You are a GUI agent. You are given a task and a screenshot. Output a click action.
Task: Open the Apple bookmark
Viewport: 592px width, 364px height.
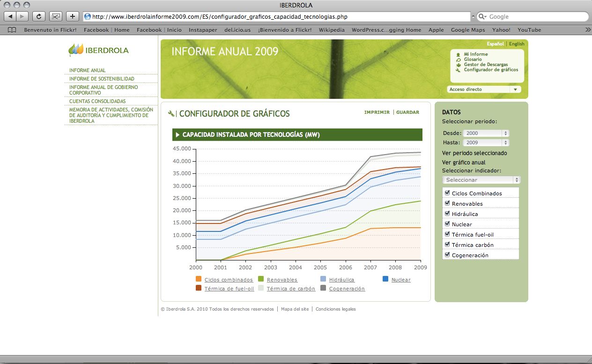(436, 30)
